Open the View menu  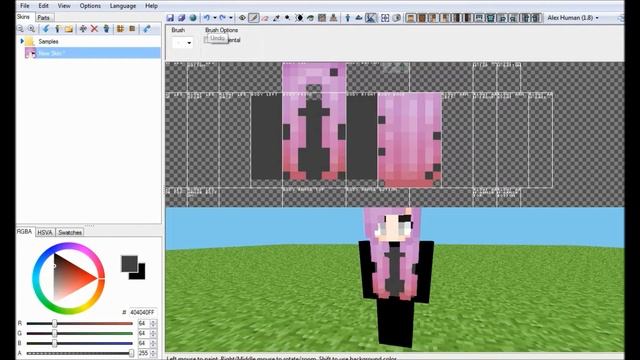[x=64, y=6]
